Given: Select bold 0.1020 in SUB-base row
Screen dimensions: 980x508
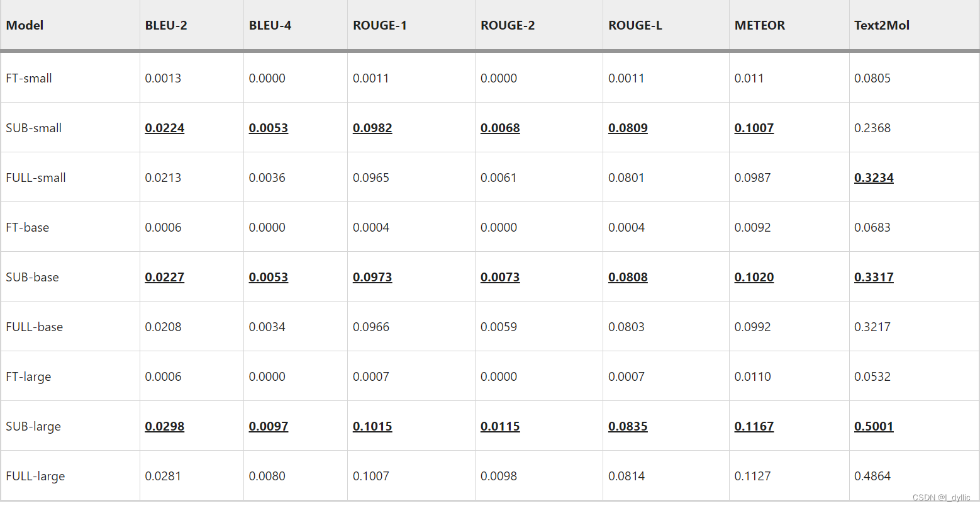Looking at the screenshot, I should [x=754, y=277].
